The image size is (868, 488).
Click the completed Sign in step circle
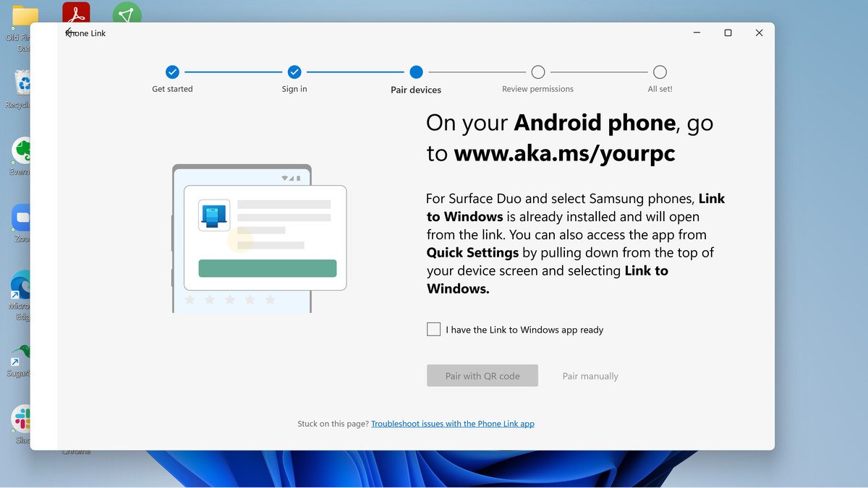click(x=294, y=72)
